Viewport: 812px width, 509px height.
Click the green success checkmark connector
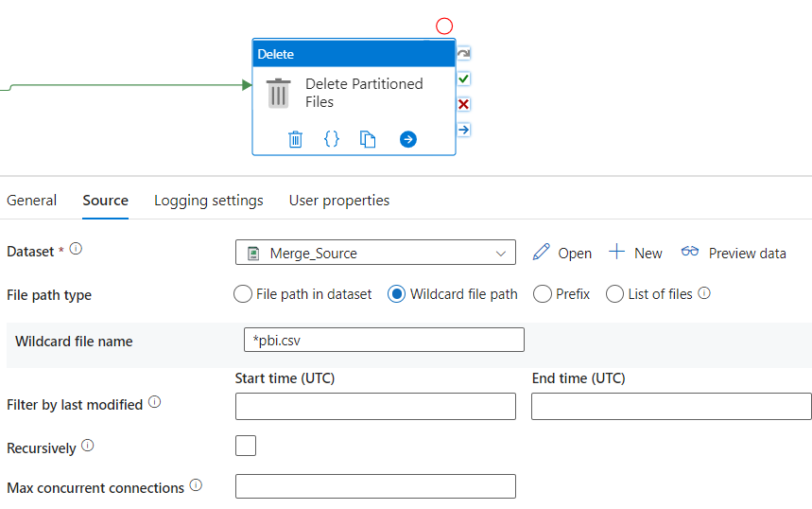(463, 79)
